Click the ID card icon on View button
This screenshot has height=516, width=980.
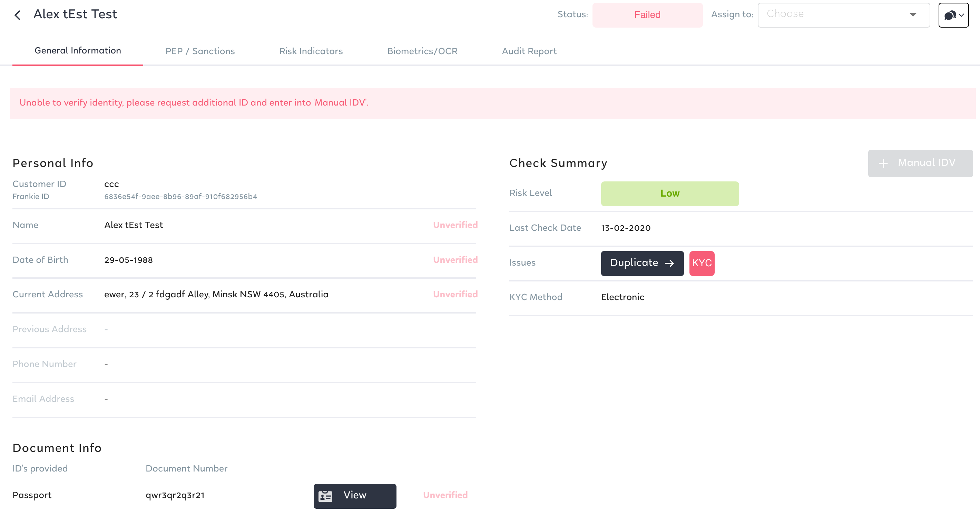tap(325, 496)
